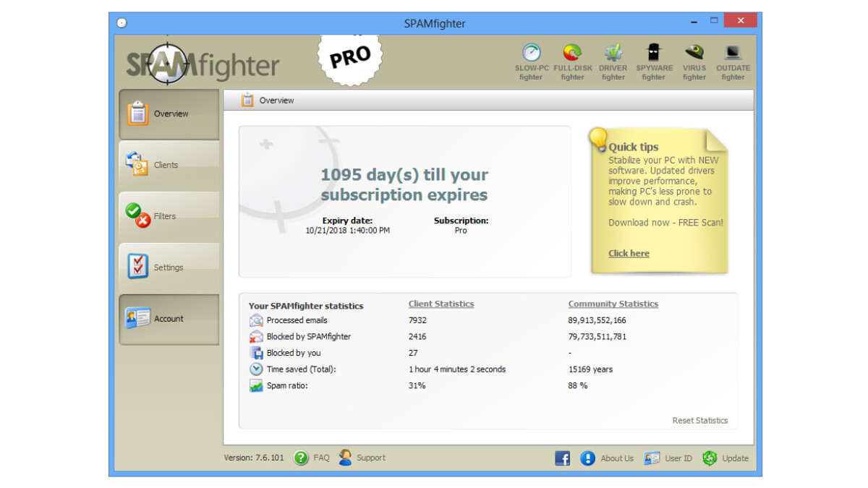Image resolution: width=868 pixels, height=488 pixels.
Task: Click the DRIVER fighter icon
Action: coord(613,54)
